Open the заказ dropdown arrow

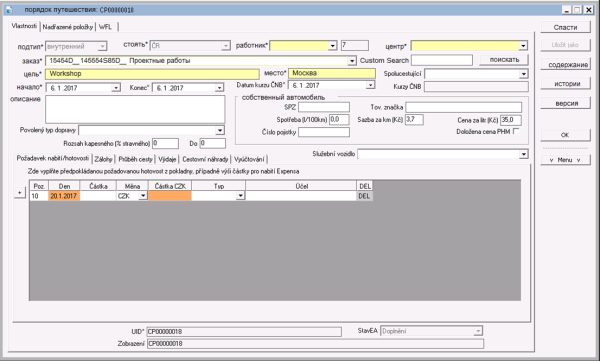(x=352, y=61)
